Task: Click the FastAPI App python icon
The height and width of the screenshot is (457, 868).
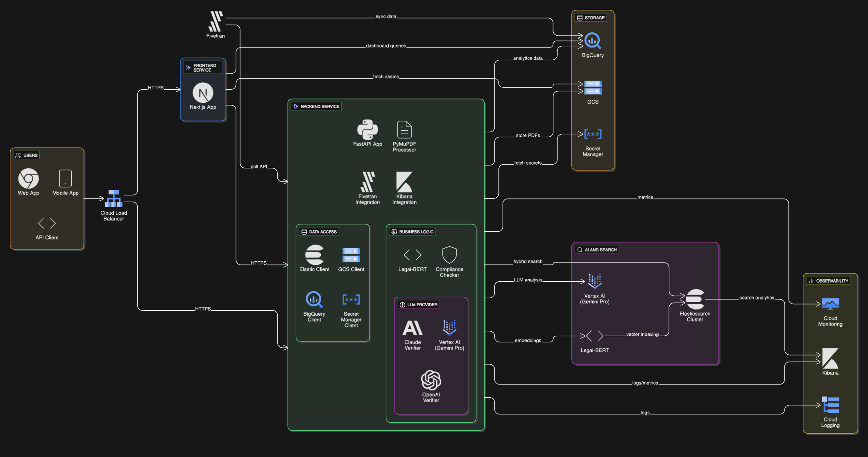Action: (367, 130)
